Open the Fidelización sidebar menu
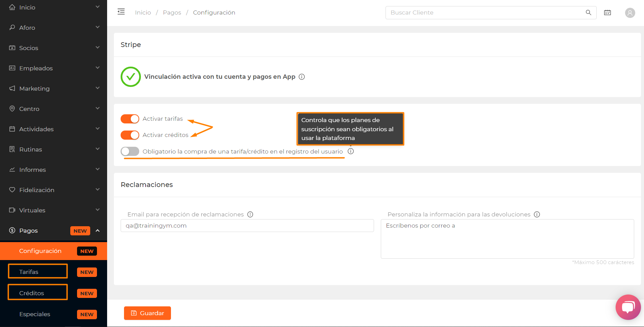The width and height of the screenshot is (644, 327). (53, 190)
